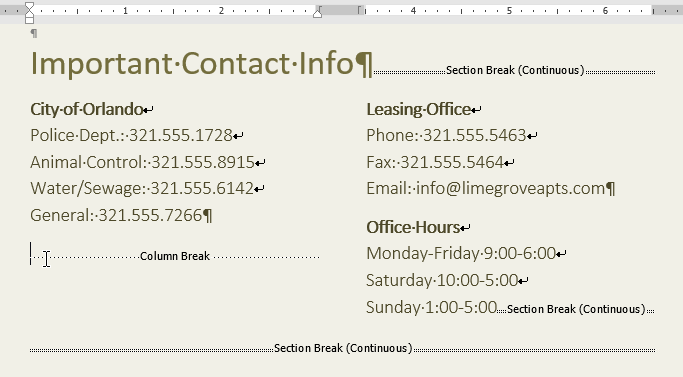Click the Left Indent square ruler marker

[x=29, y=20]
